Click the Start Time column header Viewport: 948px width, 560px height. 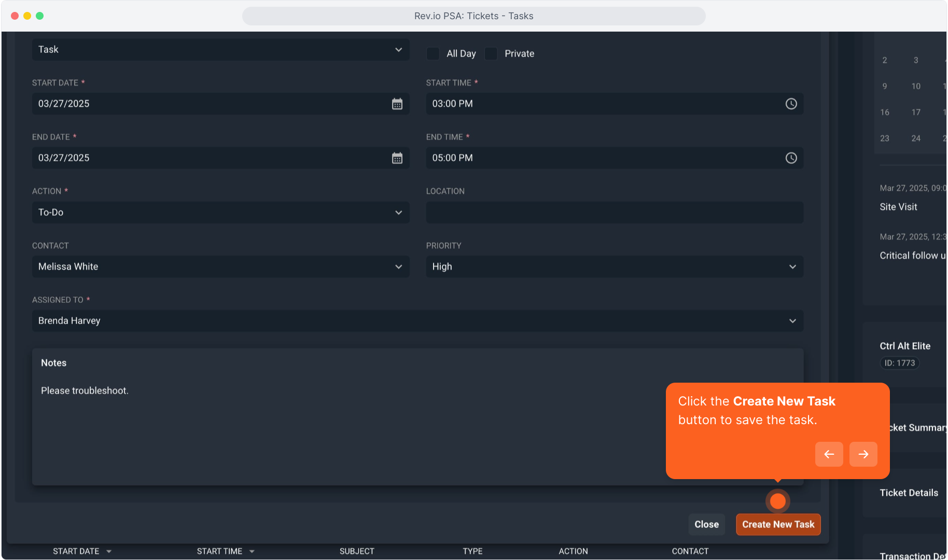[x=219, y=551]
